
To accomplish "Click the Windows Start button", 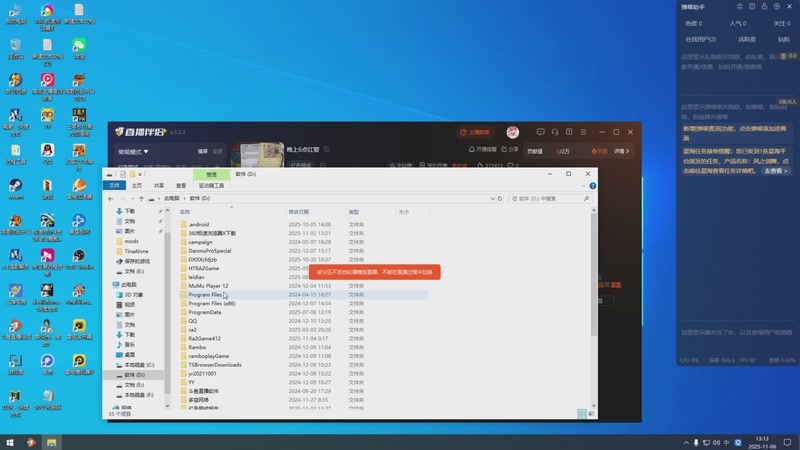I will click(10, 442).
